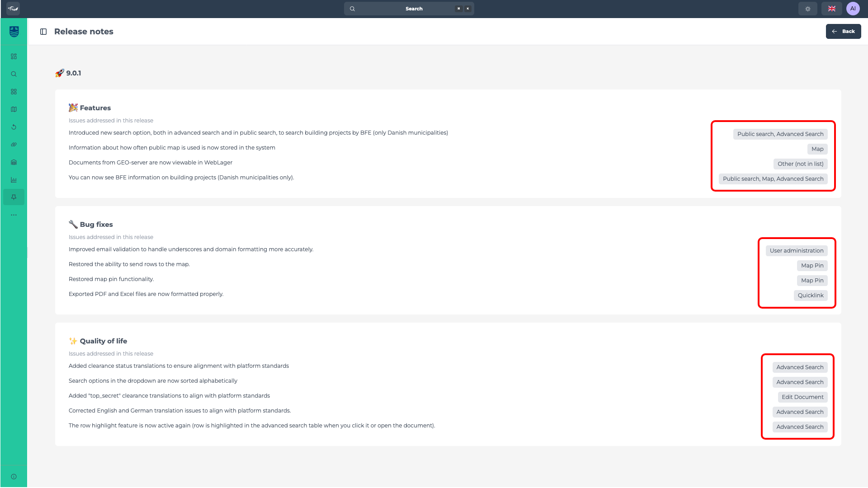Open the AI user avatar menu
This screenshot has height=488, width=868.
(x=853, y=9)
